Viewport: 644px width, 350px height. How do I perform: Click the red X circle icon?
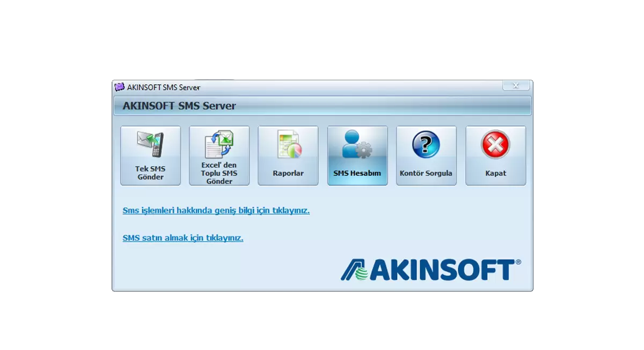click(495, 145)
